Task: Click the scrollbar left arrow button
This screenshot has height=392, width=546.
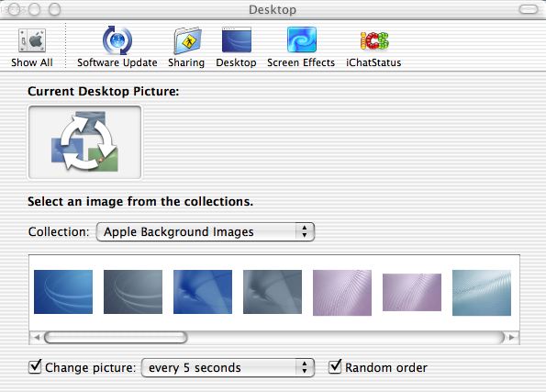Action: click(36, 337)
